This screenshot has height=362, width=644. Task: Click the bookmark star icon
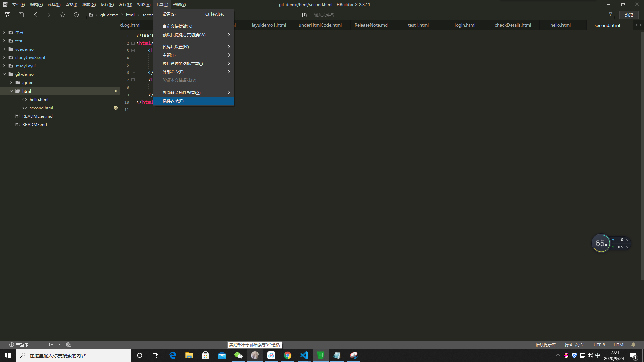click(63, 15)
